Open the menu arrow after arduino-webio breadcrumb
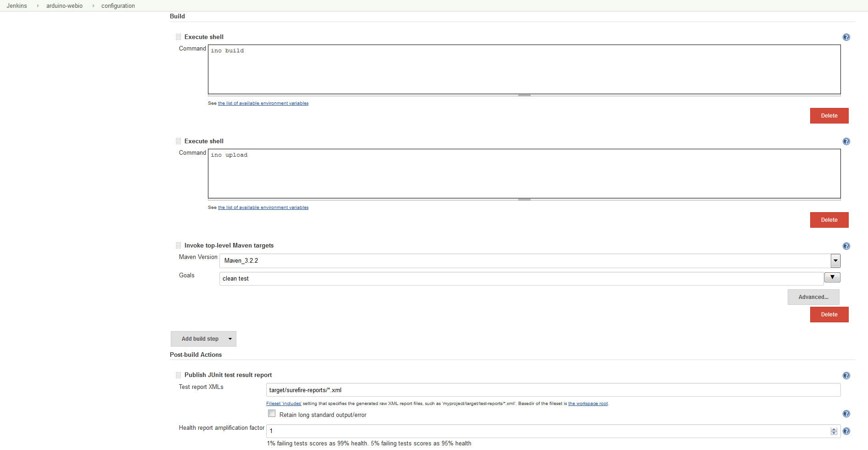Viewport: 868px width, 450px height. (x=93, y=6)
